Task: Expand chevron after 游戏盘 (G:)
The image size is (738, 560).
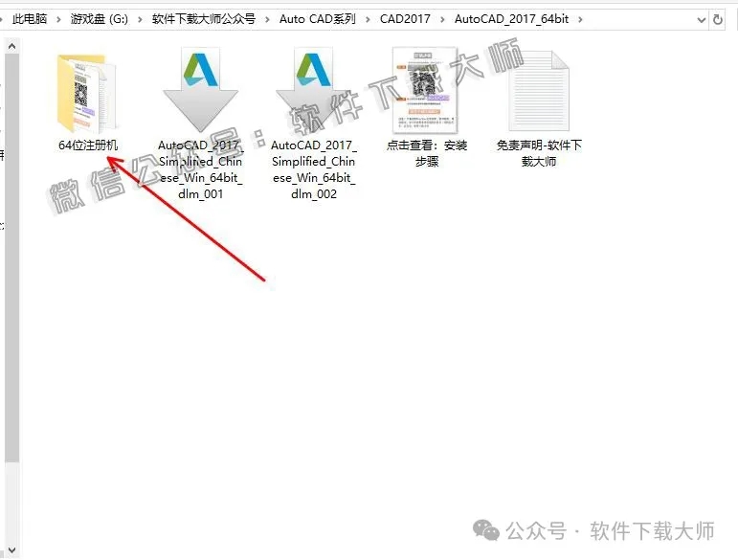Action: coord(140,20)
